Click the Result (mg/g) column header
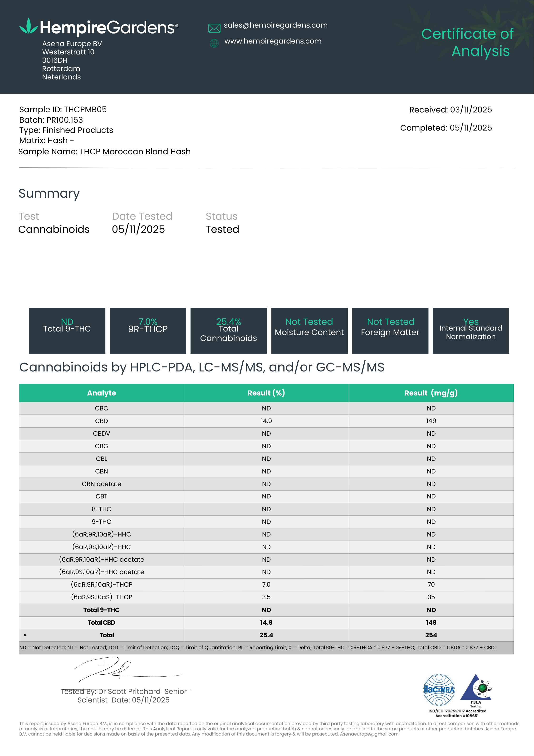This screenshot has width=534, height=756. [x=431, y=393]
